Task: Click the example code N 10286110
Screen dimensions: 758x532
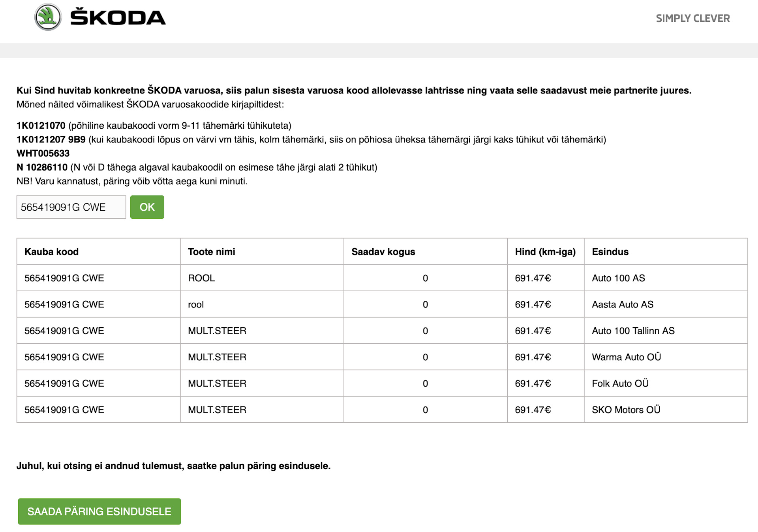Action: click(x=42, y=167)
